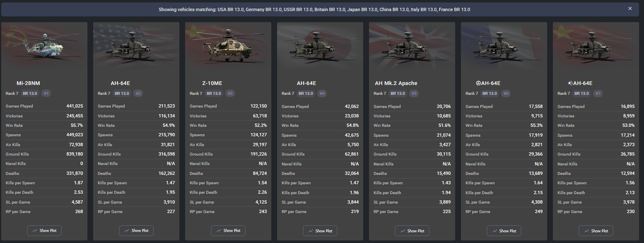
Task: Select Deaths value 12,594
Action: (x=628, y=173)
